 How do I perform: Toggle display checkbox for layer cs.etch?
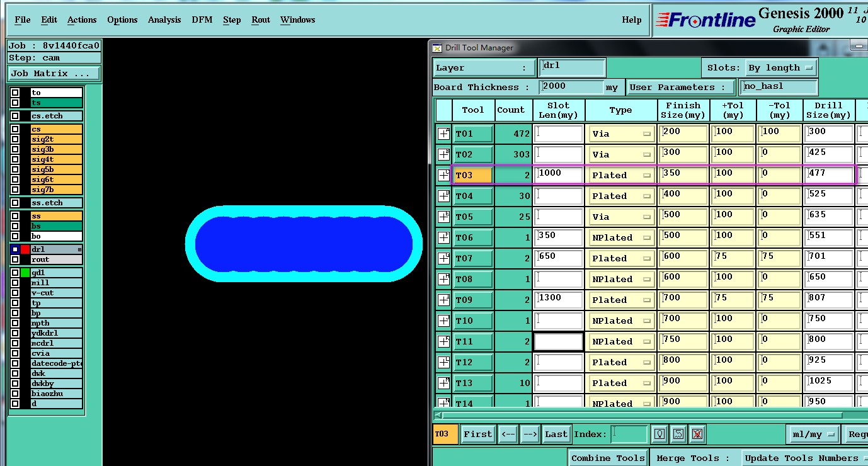pos(14,116)
